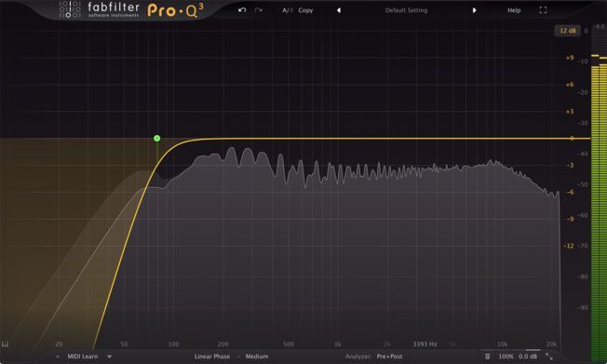Undo the last change with the undo arrow
Screen dimensions: 607x364
coord(242,10)
